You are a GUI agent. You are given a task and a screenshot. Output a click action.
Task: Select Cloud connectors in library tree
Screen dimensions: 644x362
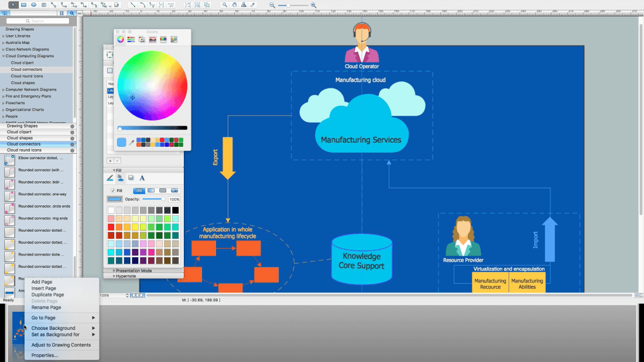point(26,70)
